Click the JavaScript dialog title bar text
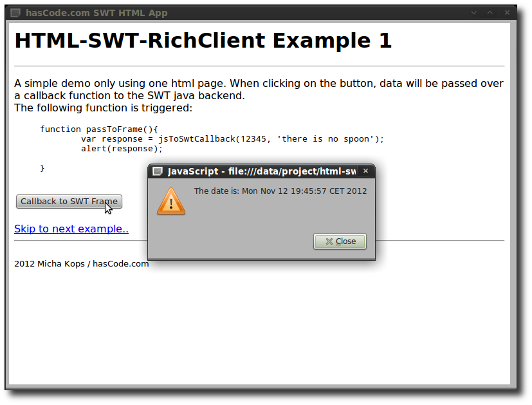This screenshot has width=532, height=405. click(257, 171)
